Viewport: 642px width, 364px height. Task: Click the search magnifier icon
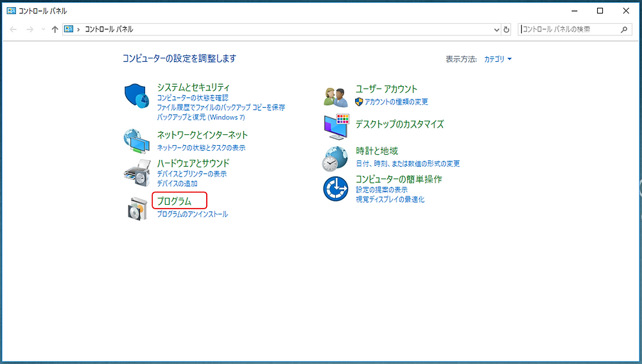pos(624,30)
